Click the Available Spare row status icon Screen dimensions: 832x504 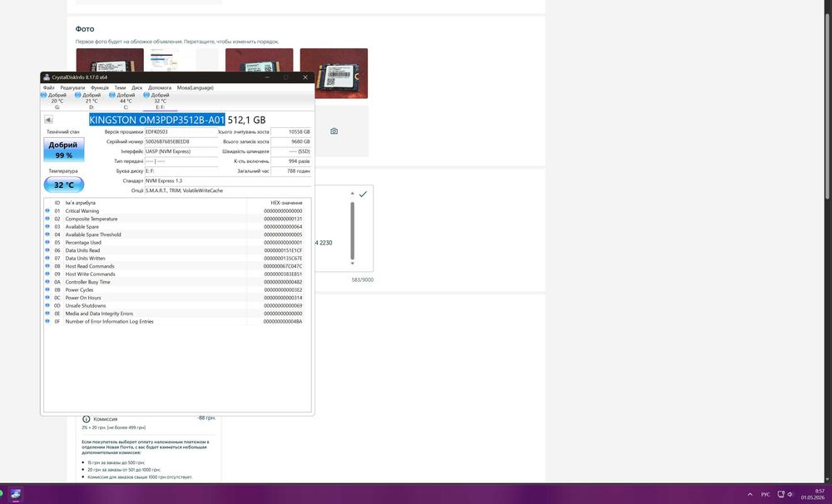pos(47,226)
